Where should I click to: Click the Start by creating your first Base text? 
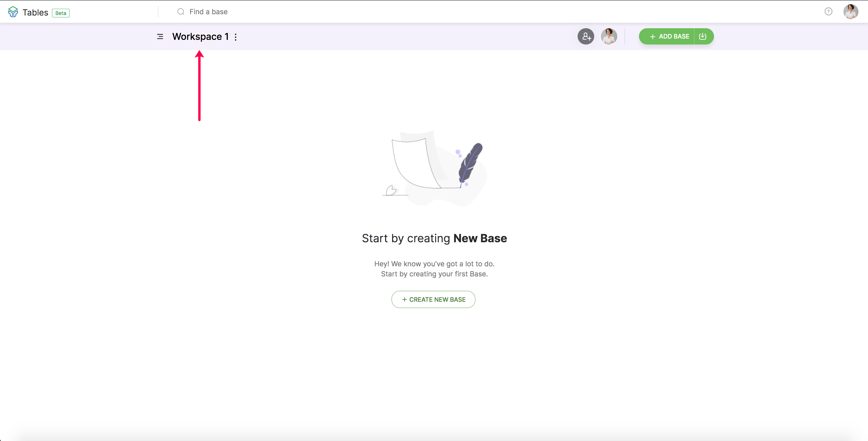(x=434, y=274)
